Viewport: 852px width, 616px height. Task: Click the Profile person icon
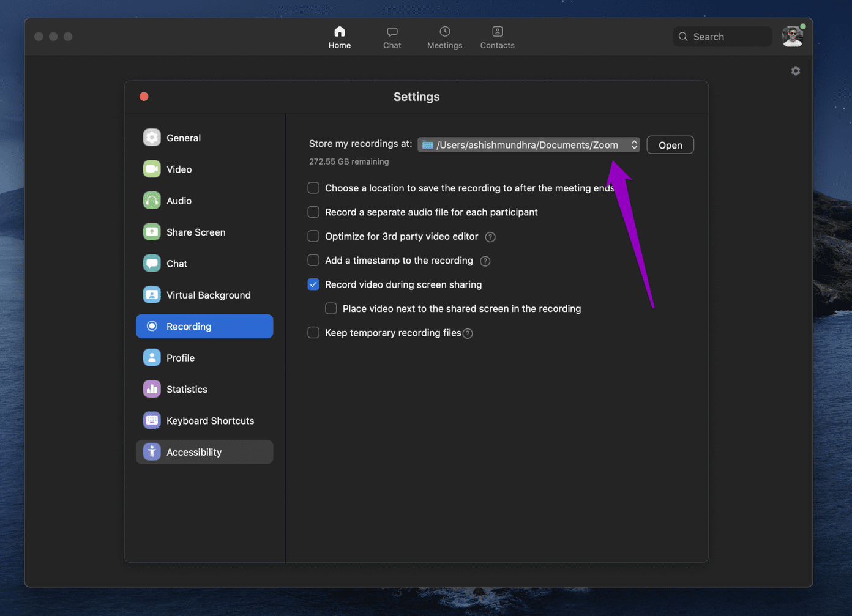[152, 358]
